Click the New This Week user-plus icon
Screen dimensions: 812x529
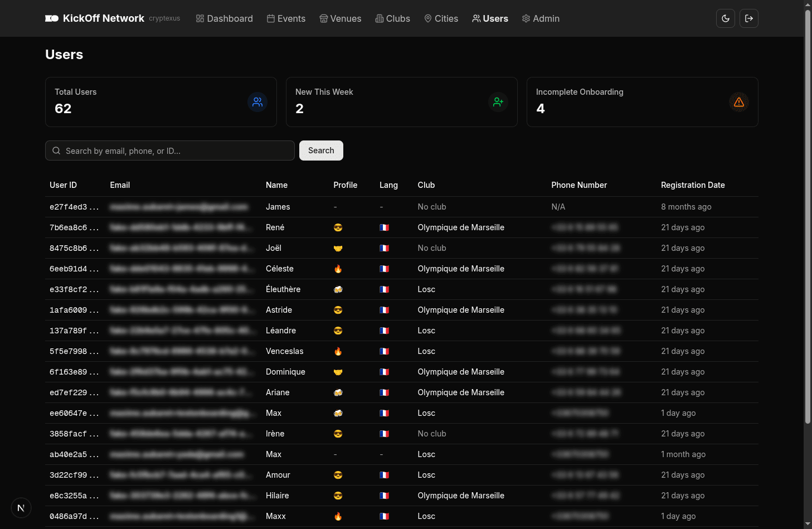[x=498, y=102]
